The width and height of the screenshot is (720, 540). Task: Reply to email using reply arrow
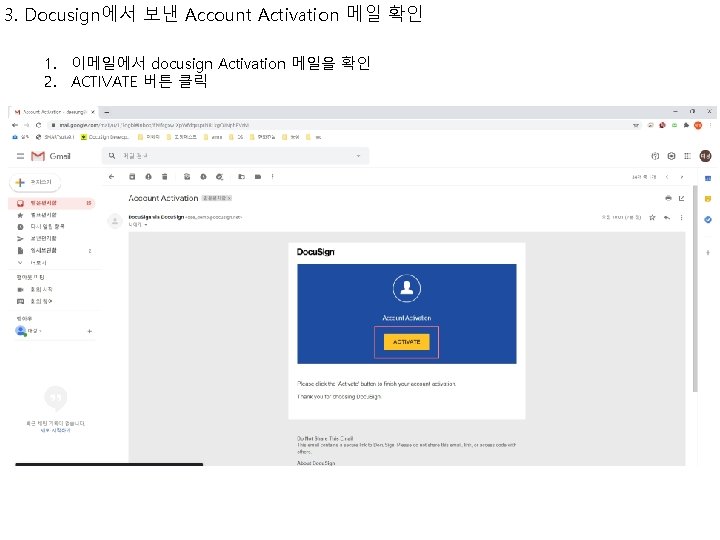[667, 217]
